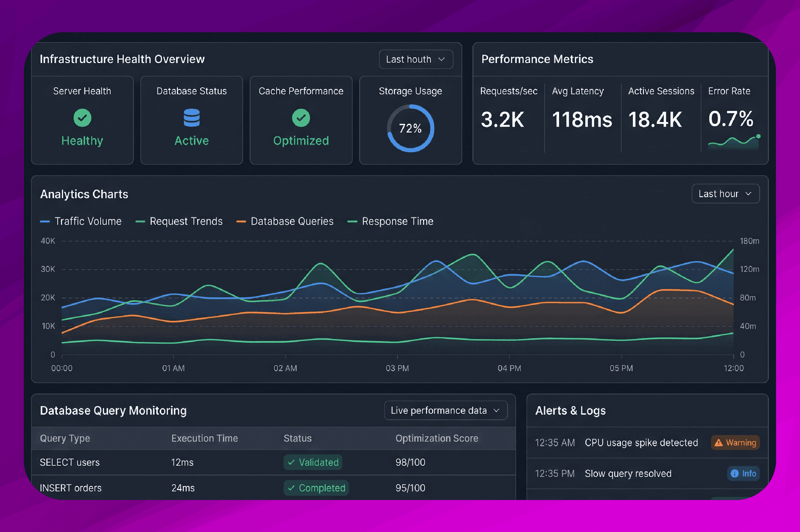The height and width of the screenshot is (532, 800).
Task: Open the Infrastructure Health time range dropdown
Action: coord(416,59)
